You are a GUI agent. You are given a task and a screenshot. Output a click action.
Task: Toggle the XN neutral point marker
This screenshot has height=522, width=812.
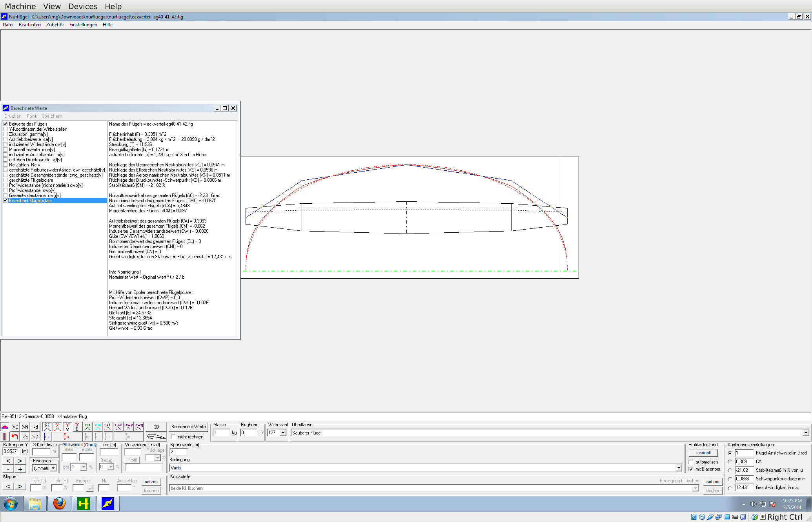click(25, 427)
